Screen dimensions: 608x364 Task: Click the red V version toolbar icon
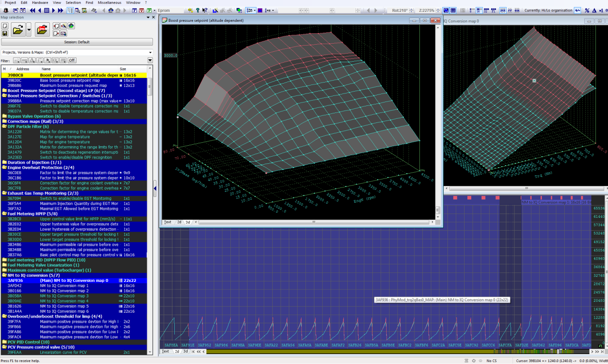click(x=142, y=10)
